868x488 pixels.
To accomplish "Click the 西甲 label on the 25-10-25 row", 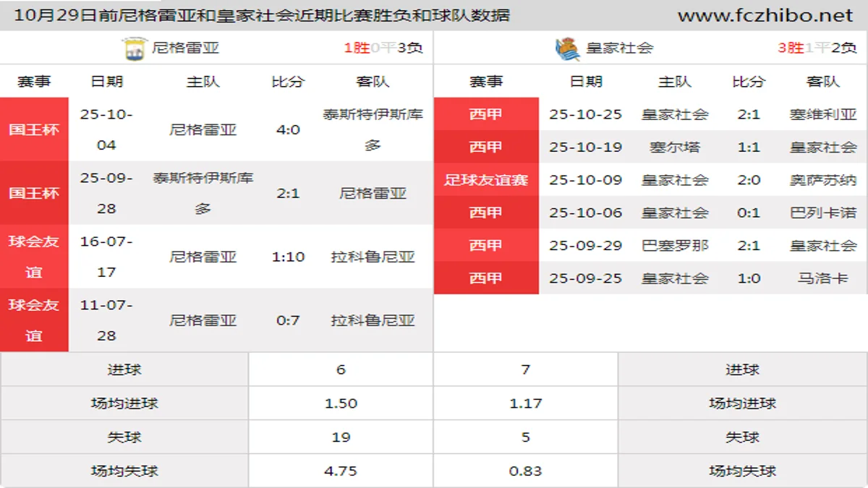I will (x=486, y=115).
